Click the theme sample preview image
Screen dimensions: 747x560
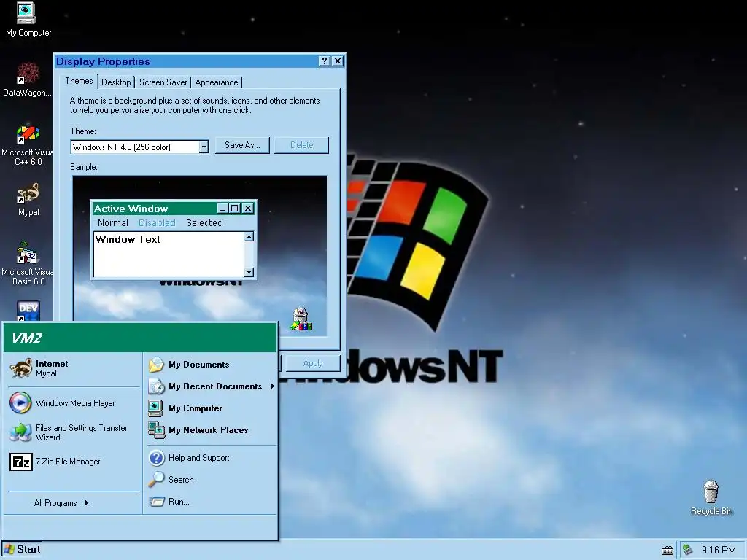pyautogui.click(x=200, y=256)
